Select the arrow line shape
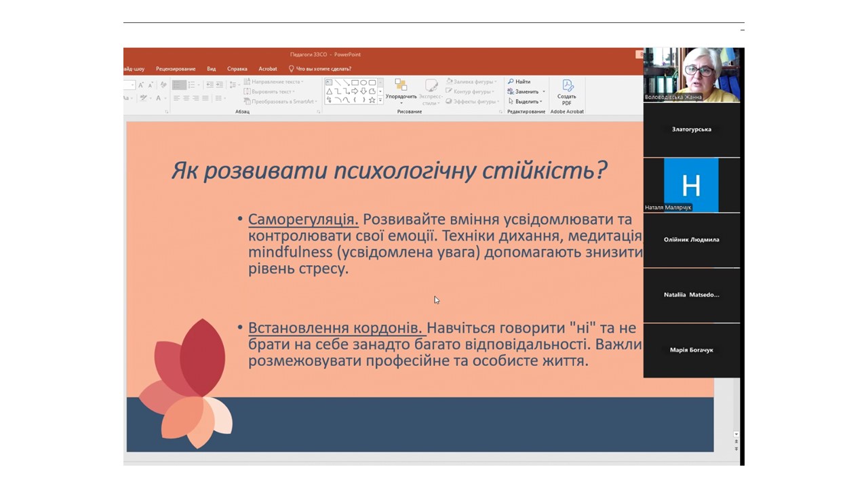This screenshot has width=868, height=488. point(347,83)
